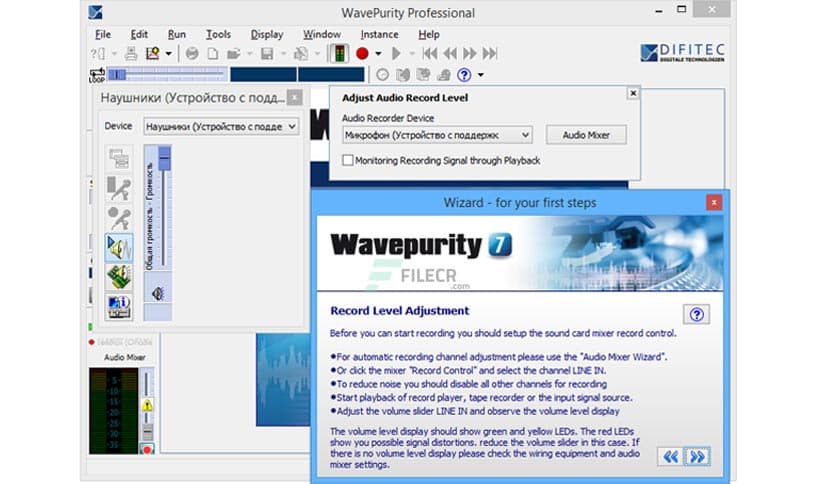
Task: Click the round clock icon in second toolbar
Action: (382, 75)
